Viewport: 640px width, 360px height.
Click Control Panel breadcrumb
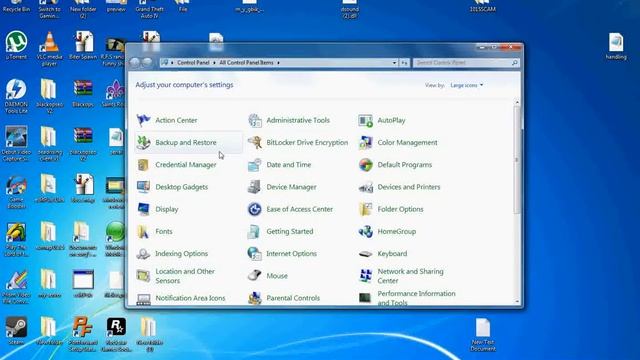pos(193,63)
